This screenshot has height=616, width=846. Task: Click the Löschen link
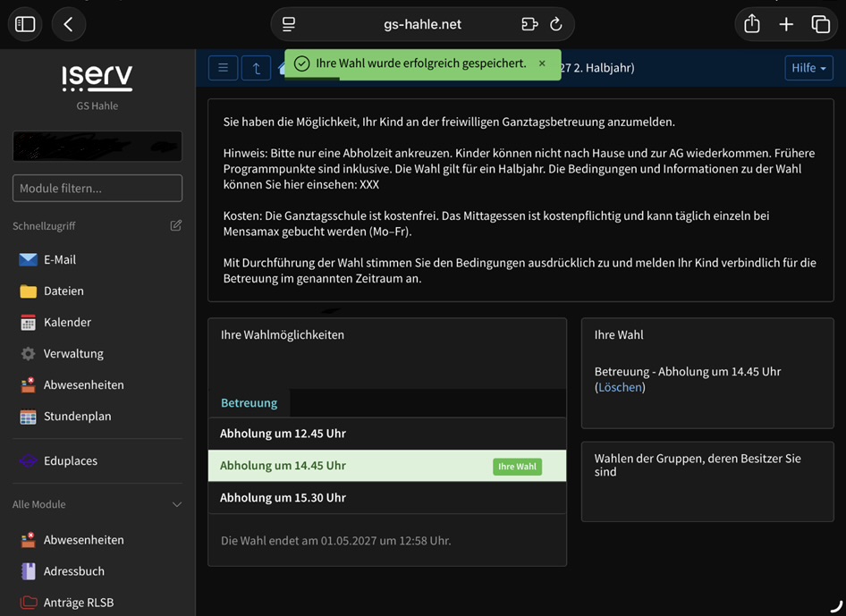[620, 387]
